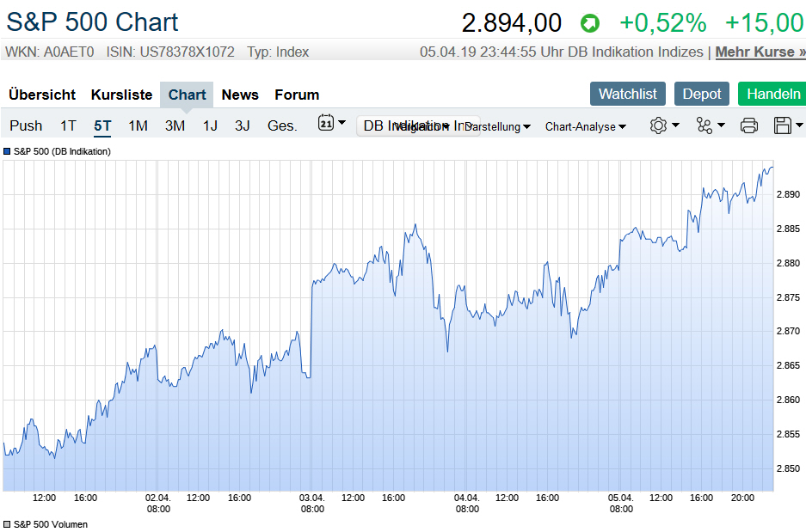The image size is (806, 532).
Task: Enable Push live updates
Action: coord(26,125)
